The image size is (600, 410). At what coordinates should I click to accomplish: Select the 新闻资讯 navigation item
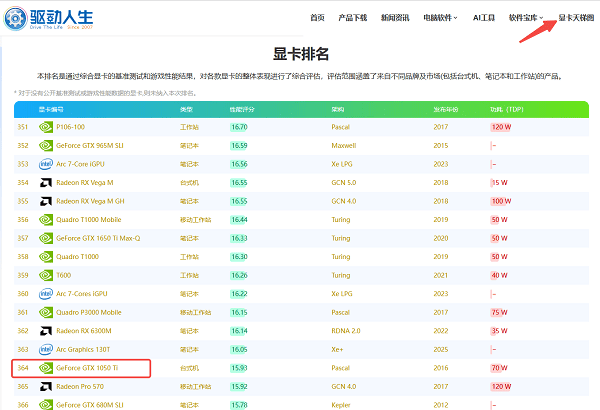coord(396,18)
